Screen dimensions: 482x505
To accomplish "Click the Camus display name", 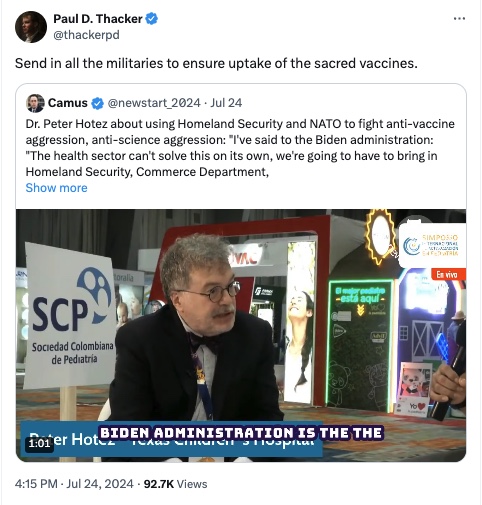I will pyautogui.click(x=68, y=103).
